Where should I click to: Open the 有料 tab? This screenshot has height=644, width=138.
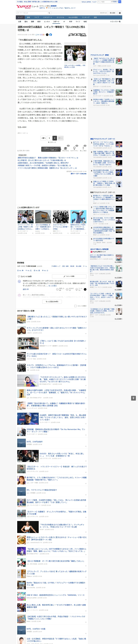coord(95,17)
